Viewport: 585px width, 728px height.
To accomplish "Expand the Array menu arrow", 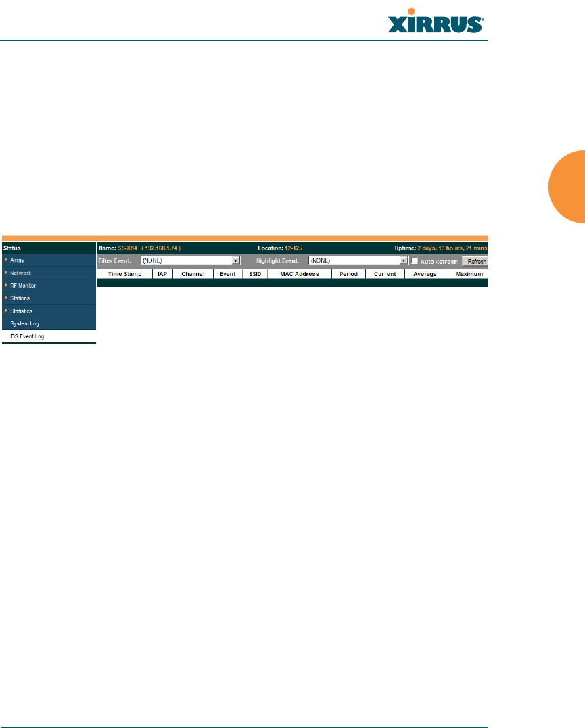I will click(6, 260).
